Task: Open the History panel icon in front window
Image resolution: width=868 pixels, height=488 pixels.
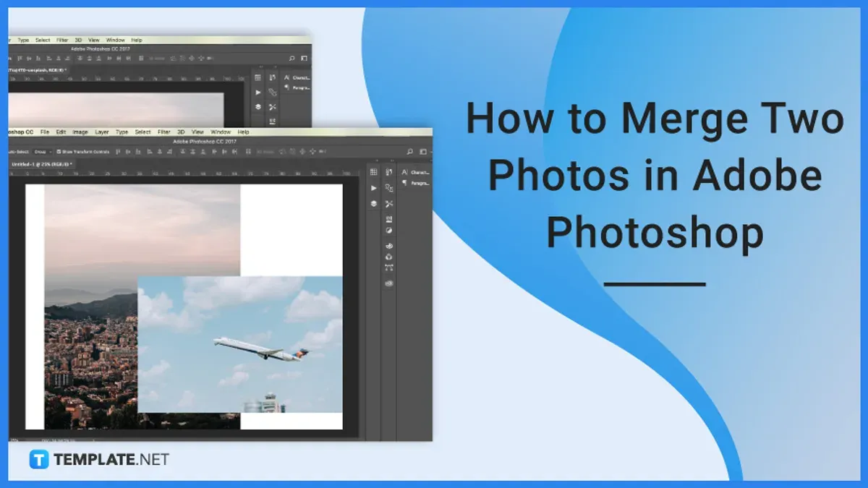Action: click(x=389, y=172)
